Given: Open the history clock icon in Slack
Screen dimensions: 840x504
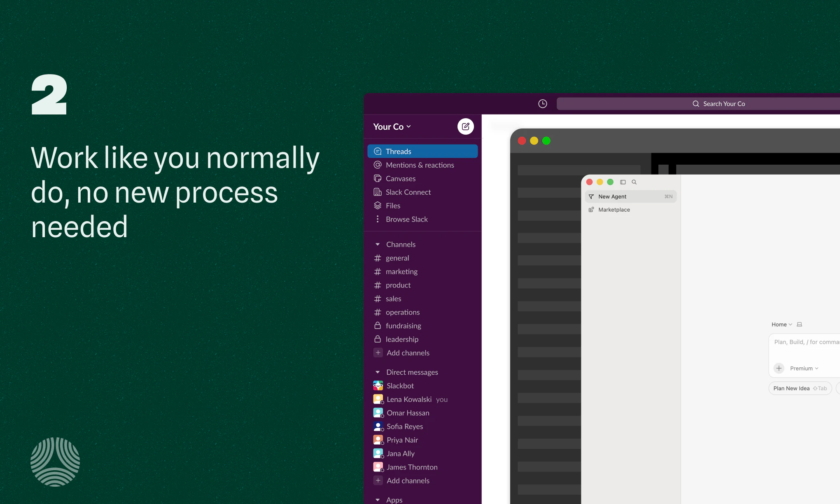Looking at the screenshot, I should [x=543, y=104].
